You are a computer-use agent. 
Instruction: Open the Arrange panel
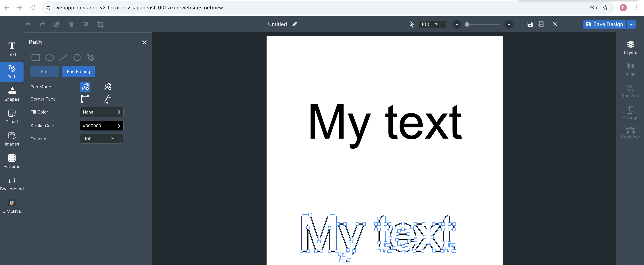coord(630,113)
